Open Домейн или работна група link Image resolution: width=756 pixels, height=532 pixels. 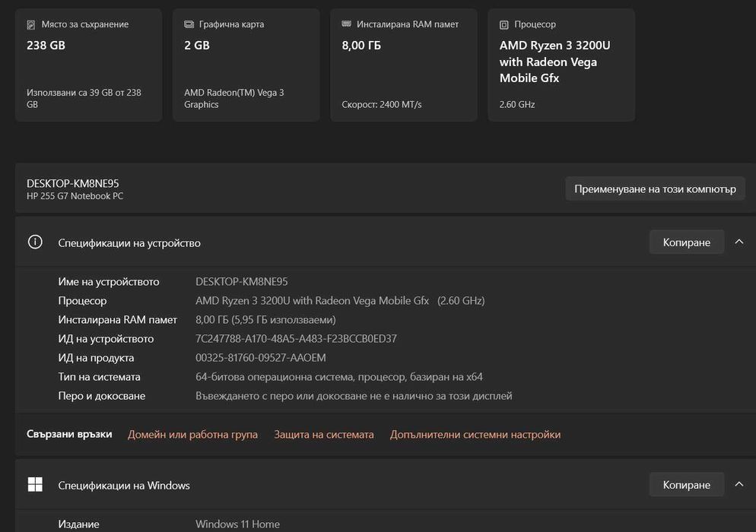(192, 434)
